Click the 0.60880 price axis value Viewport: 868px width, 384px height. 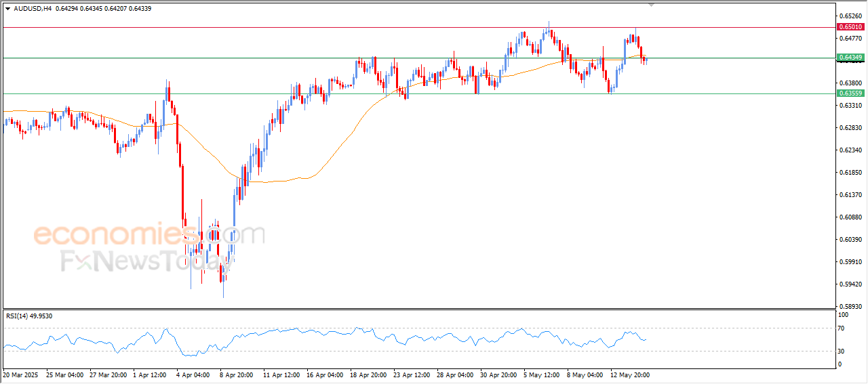pyautogui.click(x=851, y=217)
